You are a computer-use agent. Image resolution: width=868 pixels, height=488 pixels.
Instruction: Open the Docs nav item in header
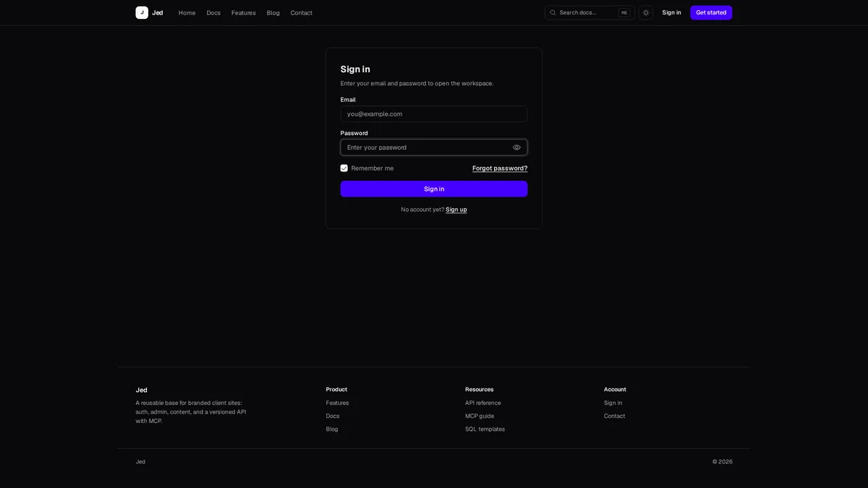pos(213,12)
